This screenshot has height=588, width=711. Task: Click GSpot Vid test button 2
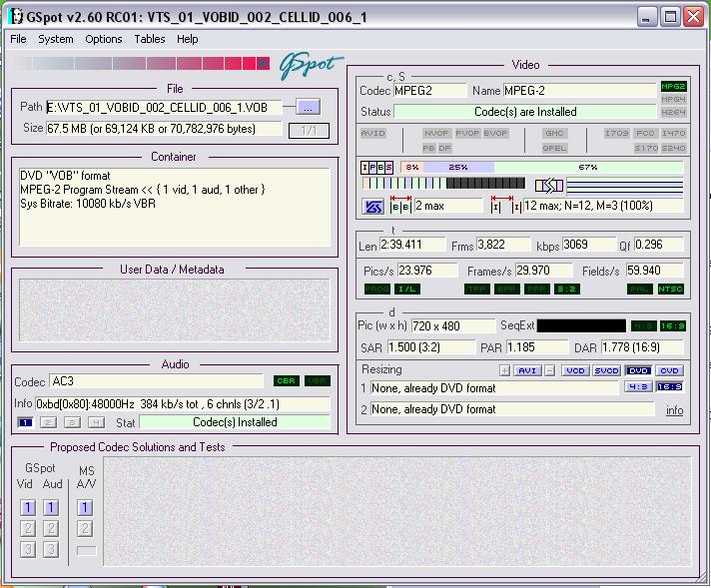tap(28, 528)
